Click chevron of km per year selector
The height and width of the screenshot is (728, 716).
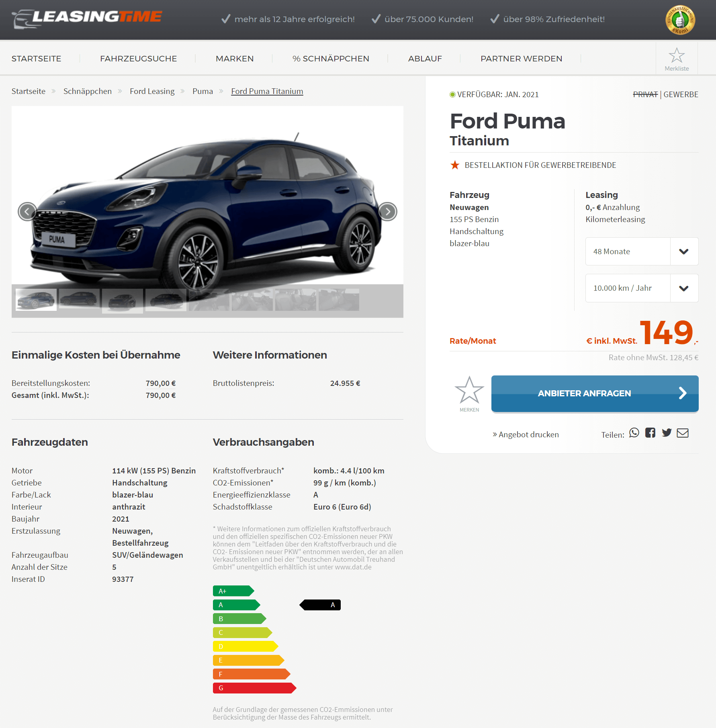(x=684, y=288)
